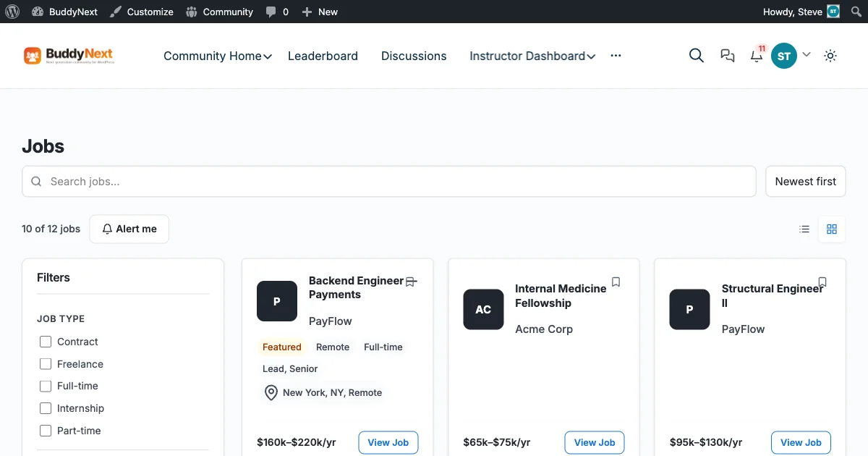Check the Contract job type filter
The width and height of the screenshot is (868, 456).
pyautogui.click(x=46, y=342)
